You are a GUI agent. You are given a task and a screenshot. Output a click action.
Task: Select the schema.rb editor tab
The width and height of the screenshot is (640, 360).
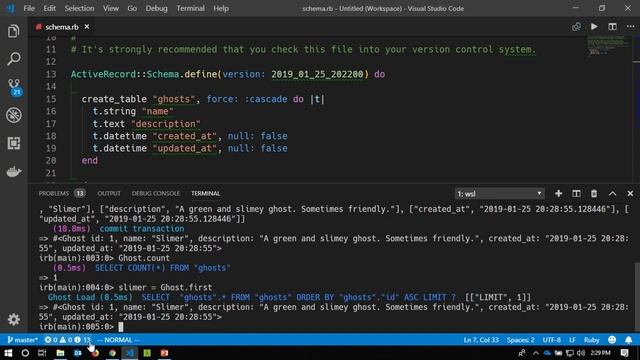pos(62,27)
